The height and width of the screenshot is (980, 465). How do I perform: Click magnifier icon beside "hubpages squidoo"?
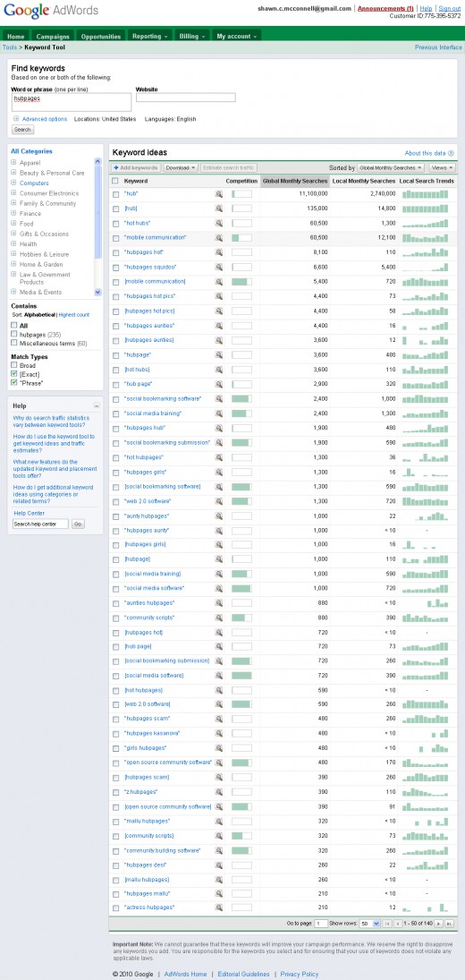tap(219, 267)
